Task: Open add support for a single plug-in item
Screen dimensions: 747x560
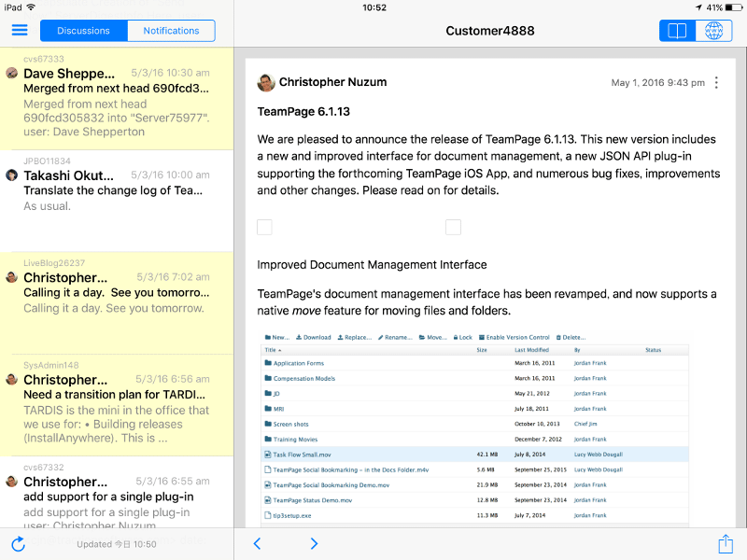Action: tap(117, 492)
